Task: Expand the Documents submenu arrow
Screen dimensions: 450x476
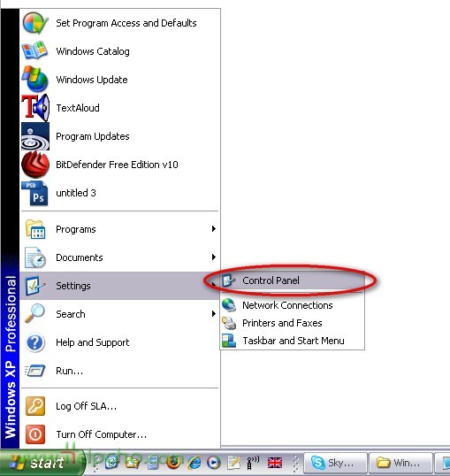Action: pyautogui.click(x=214, y=257)
